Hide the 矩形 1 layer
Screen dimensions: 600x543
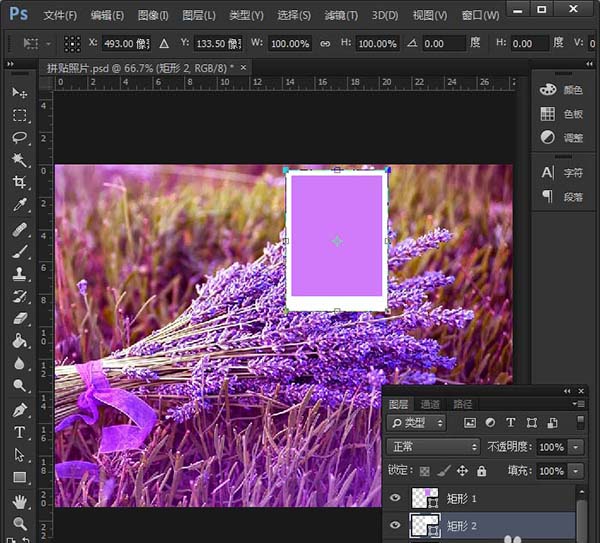point(393,498)
